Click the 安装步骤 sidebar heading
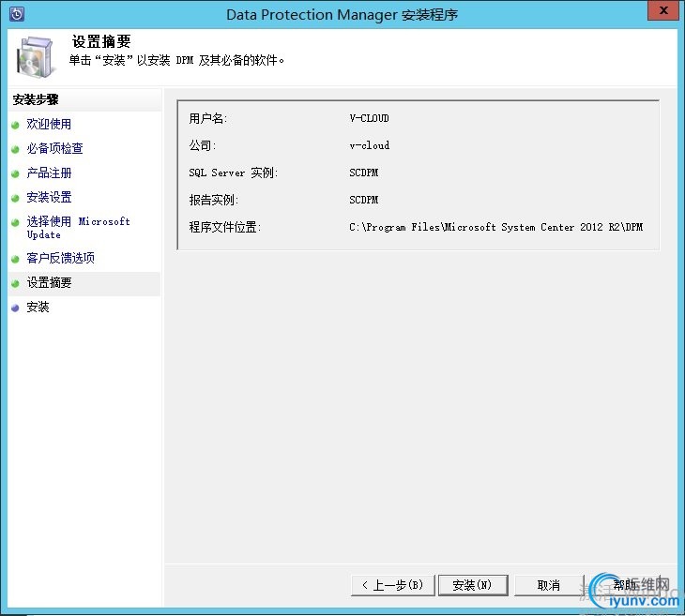 [x=36, y=100]
